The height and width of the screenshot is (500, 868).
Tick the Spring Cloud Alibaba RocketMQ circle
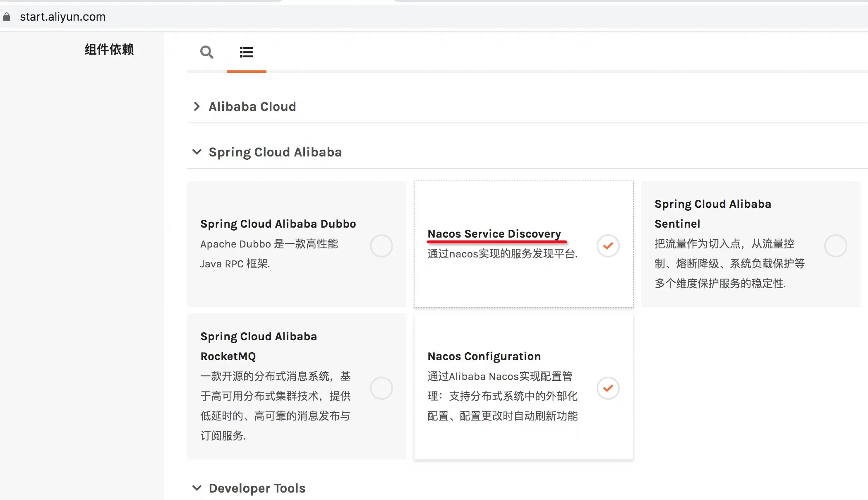click(x=381, y=388)
